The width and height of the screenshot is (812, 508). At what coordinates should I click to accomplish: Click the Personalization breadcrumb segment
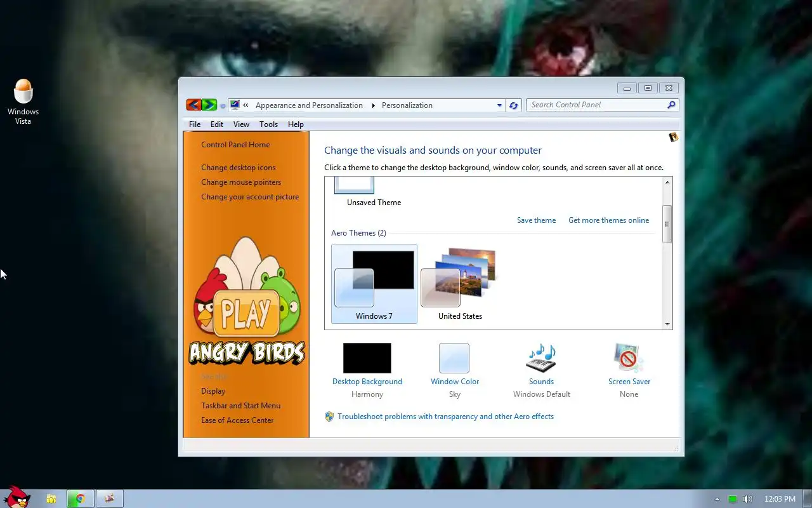pyautogui.click(x=407, y=105)
